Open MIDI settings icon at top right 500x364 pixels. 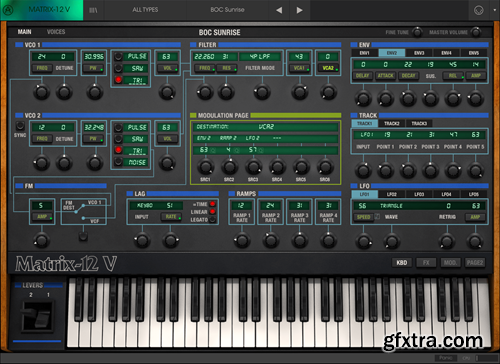point(479,10)
